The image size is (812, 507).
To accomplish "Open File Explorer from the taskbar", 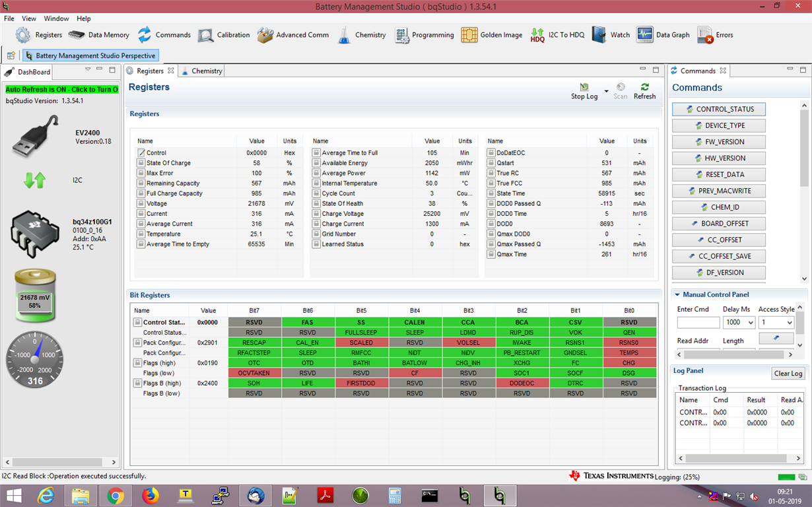I will point(81,495).
